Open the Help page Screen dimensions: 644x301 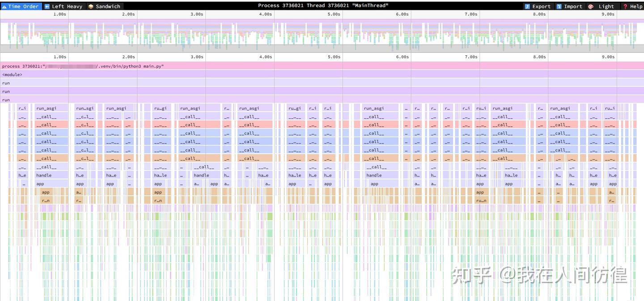[x=635, y=6]
